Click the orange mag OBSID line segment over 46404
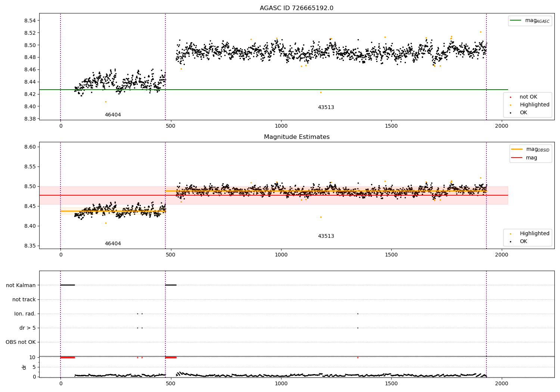560x392 pixels. pyautogui.click(x=113, y=211)
